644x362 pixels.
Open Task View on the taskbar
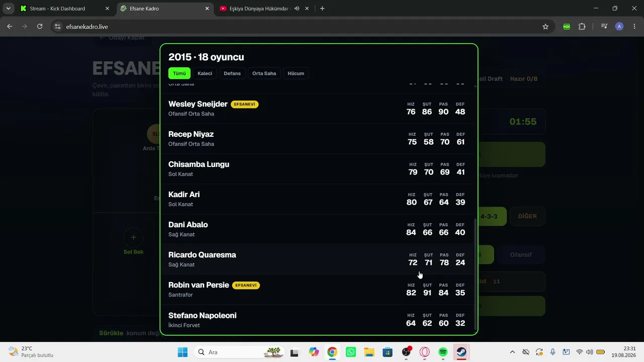(295, 352)
